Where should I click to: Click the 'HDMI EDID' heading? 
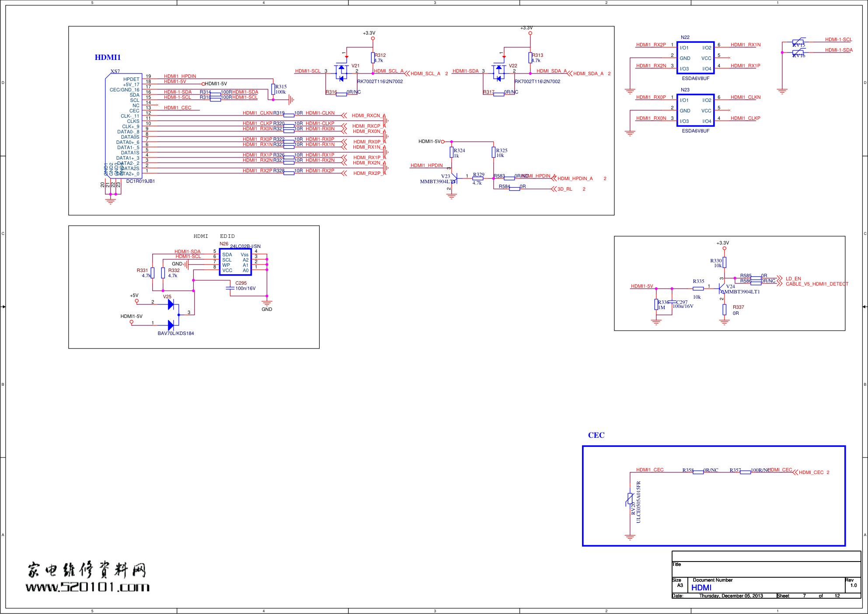[214, 236]
